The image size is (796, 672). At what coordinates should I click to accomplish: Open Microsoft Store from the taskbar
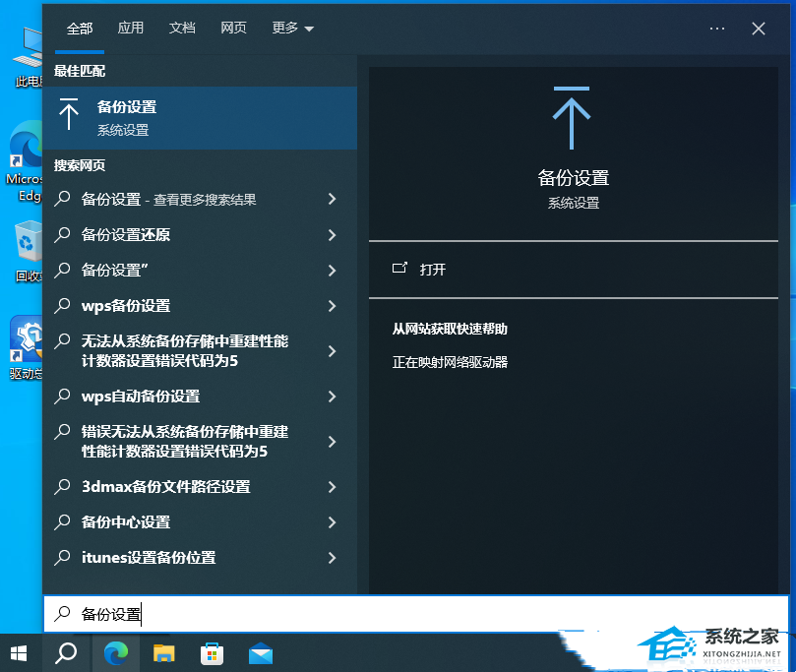coord(212,652)
